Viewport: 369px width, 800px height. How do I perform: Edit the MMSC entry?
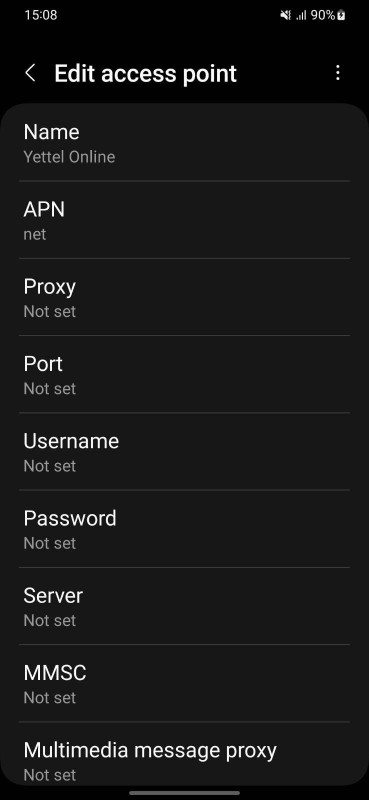point(184,683)
